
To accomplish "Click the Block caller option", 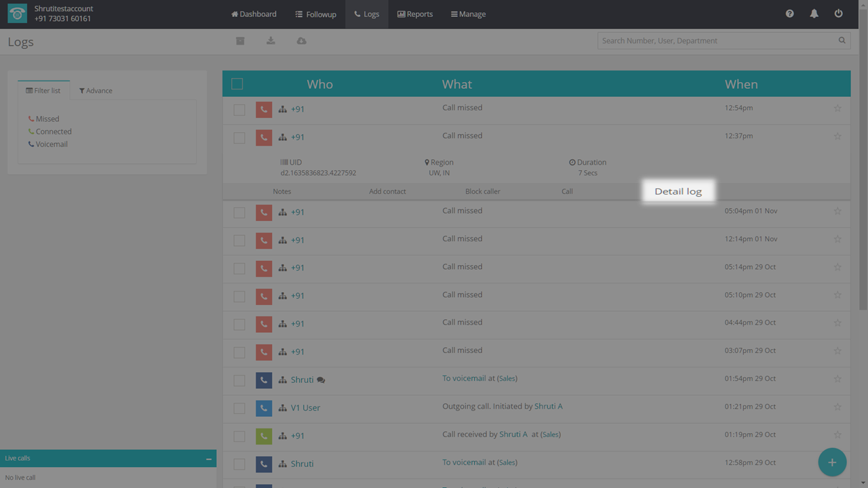I will click(x=482, y=191).
